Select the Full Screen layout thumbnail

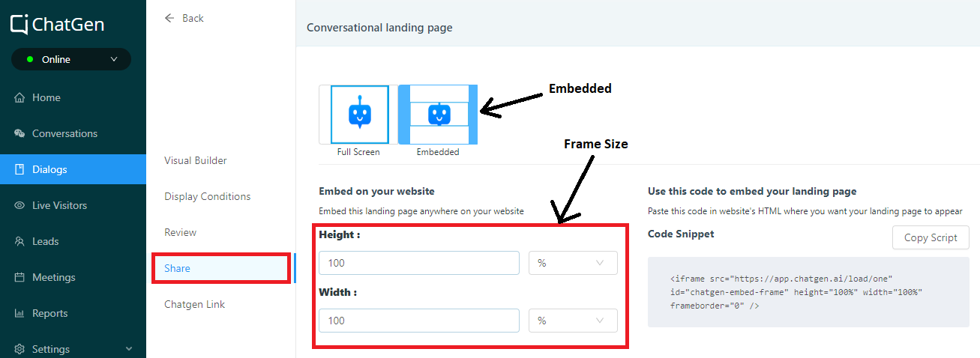359,115
